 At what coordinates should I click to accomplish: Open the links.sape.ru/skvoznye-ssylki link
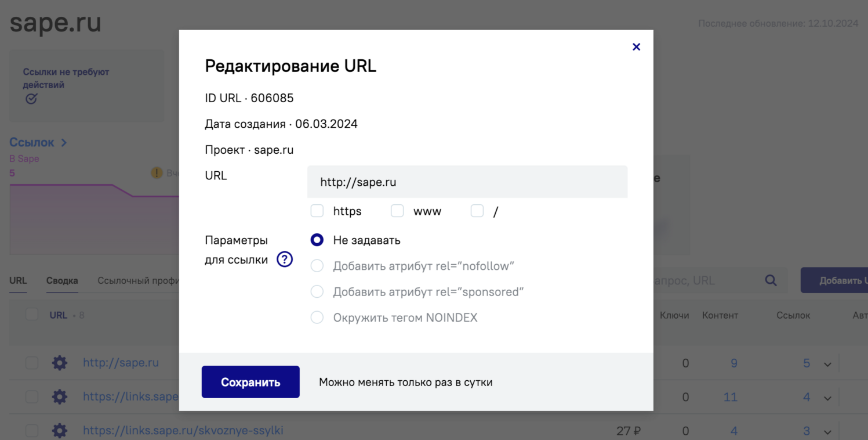point(183,431)
